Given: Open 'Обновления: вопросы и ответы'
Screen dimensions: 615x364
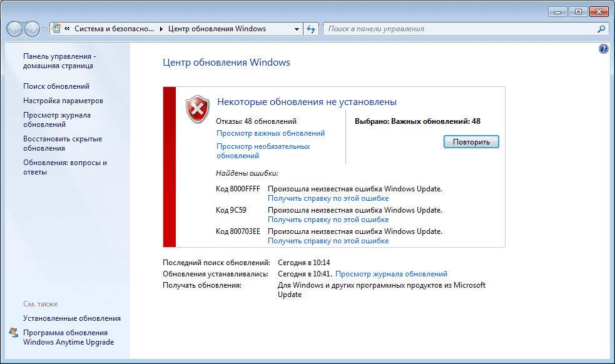Looking at the screenshot, I should (x=64, y=167).
